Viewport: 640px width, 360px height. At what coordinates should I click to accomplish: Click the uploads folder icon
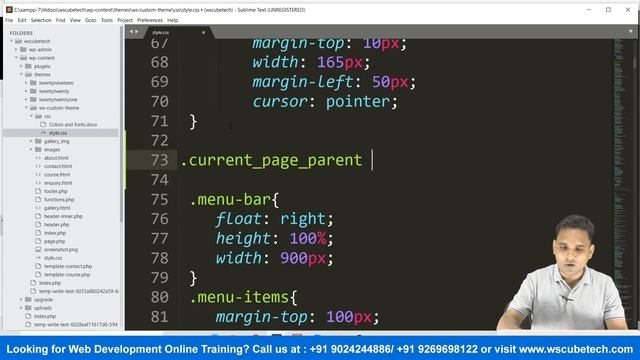click(x=28, y=308)
